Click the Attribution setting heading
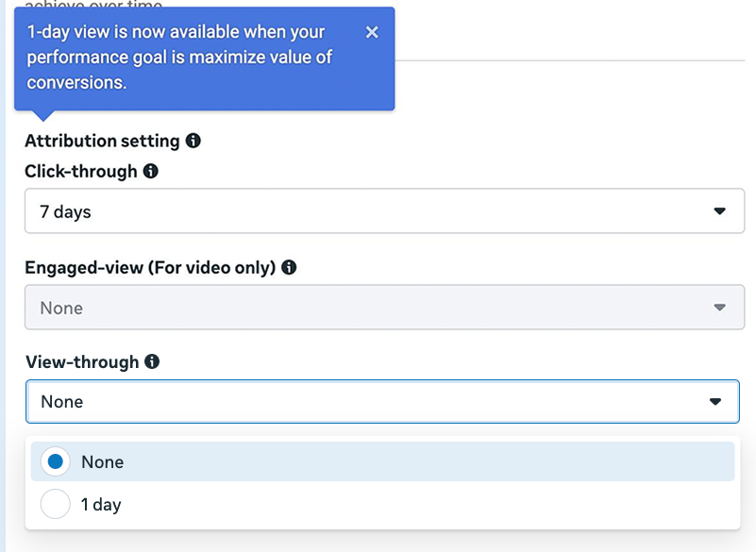Viewport: 756px width, 552px height. [102, 141]
